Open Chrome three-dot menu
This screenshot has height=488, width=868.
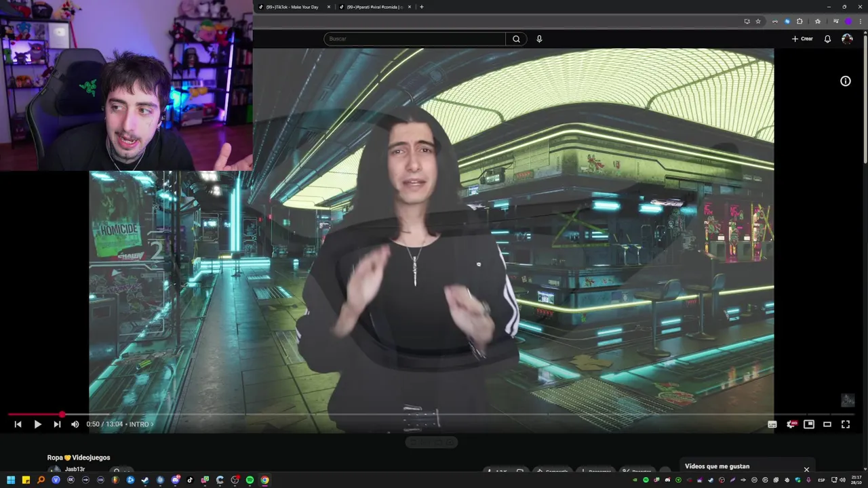pyautogui.click(x=861, y=21)
